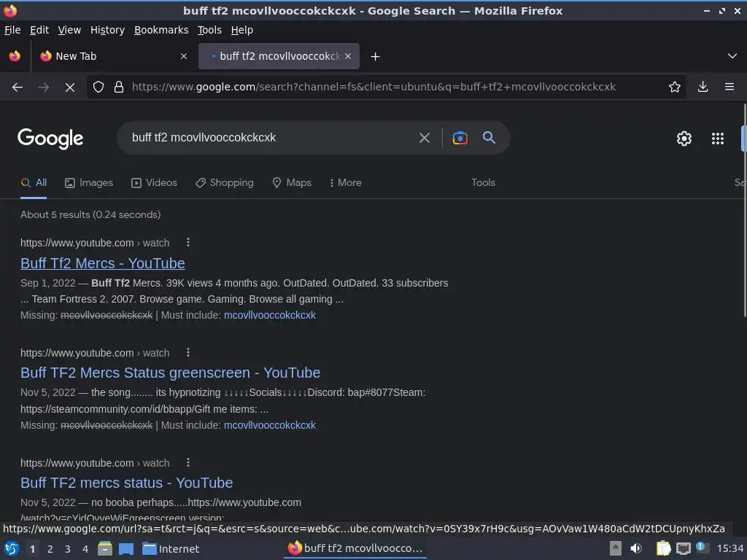Open the Firefox View pinned icon

15,56
